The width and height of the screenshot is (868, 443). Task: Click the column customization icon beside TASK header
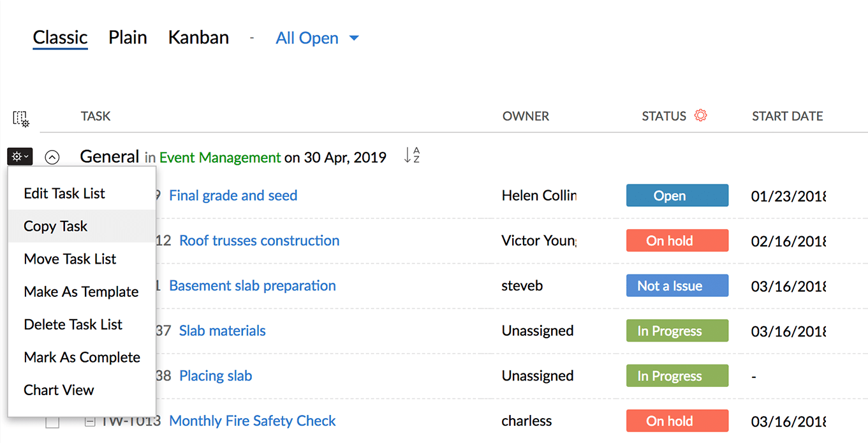pyautogui.click(x=21, y=119)
